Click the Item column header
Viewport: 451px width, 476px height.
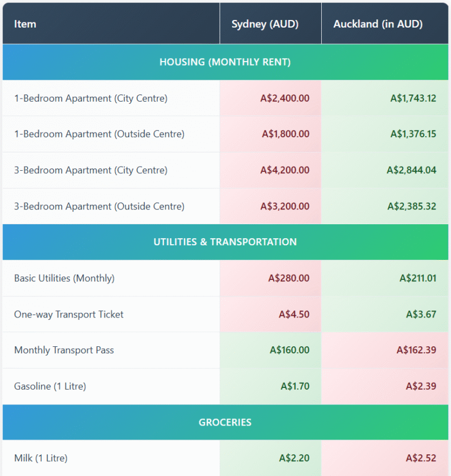click(111, 23)
